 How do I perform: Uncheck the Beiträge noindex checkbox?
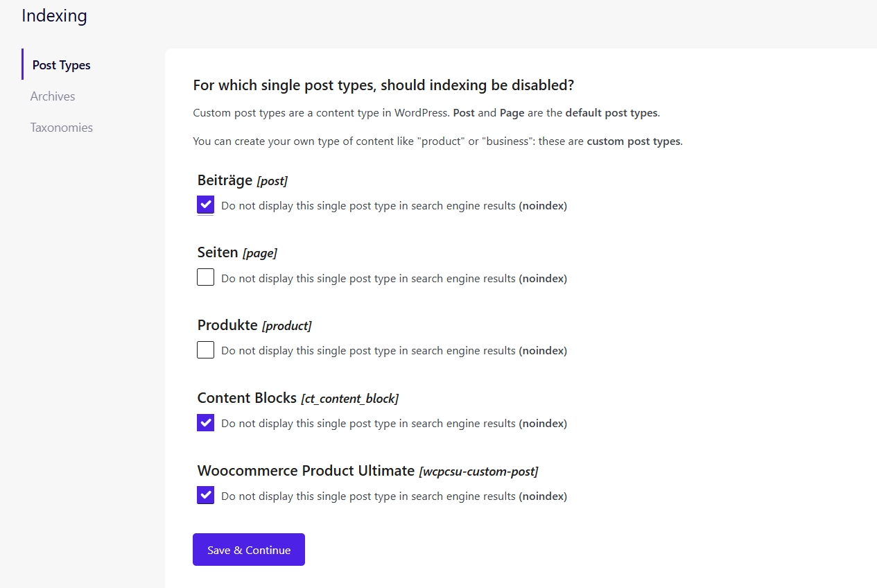(205, 205)
